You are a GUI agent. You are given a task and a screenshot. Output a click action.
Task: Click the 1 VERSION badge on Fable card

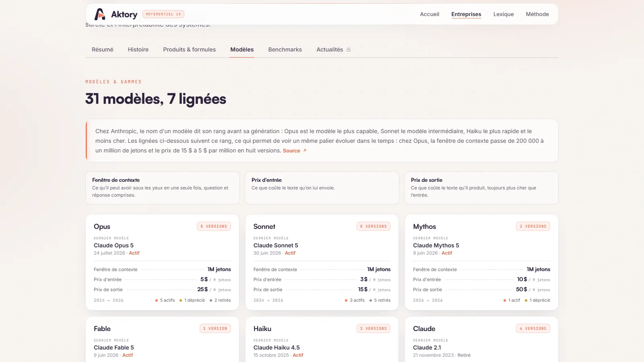(x=215, y=329)
